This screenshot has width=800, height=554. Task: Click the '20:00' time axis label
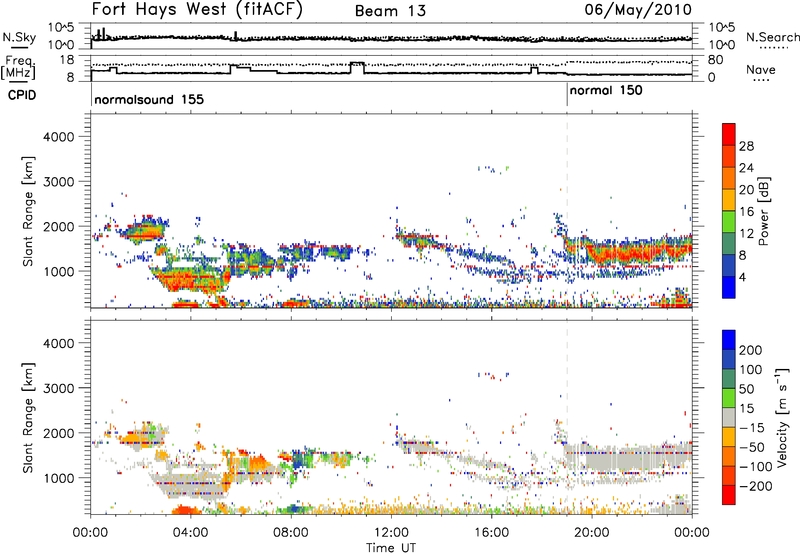click(x=592, y=533)
